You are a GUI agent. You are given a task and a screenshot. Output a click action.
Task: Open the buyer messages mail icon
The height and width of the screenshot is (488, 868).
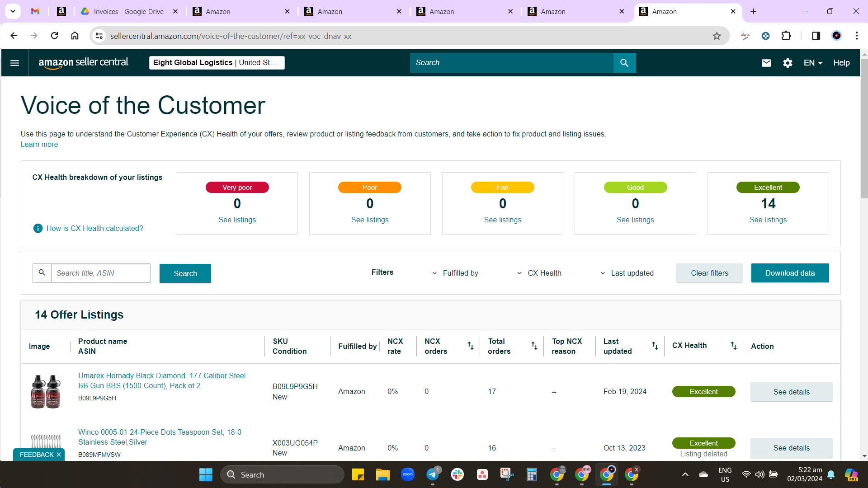(x=766, y=63)
